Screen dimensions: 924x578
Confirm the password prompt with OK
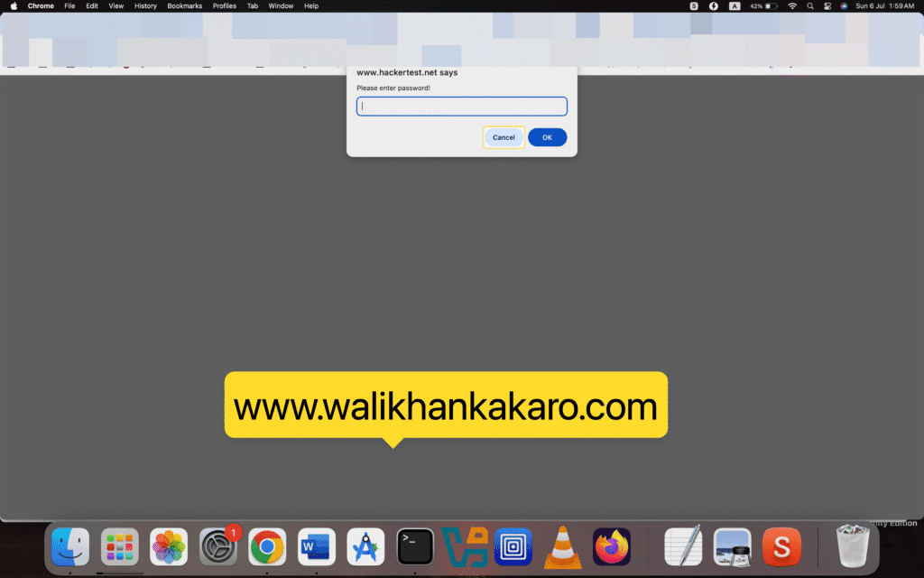point(548,137)
